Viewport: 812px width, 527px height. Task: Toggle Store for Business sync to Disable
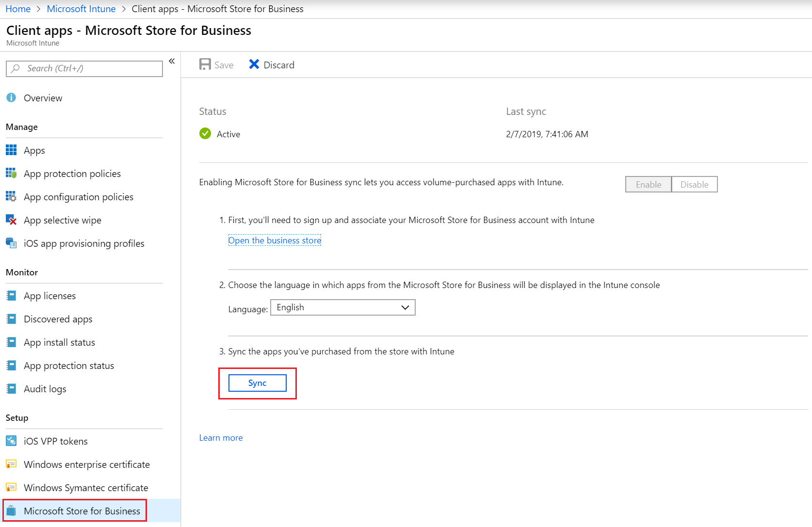coord(694,185)
